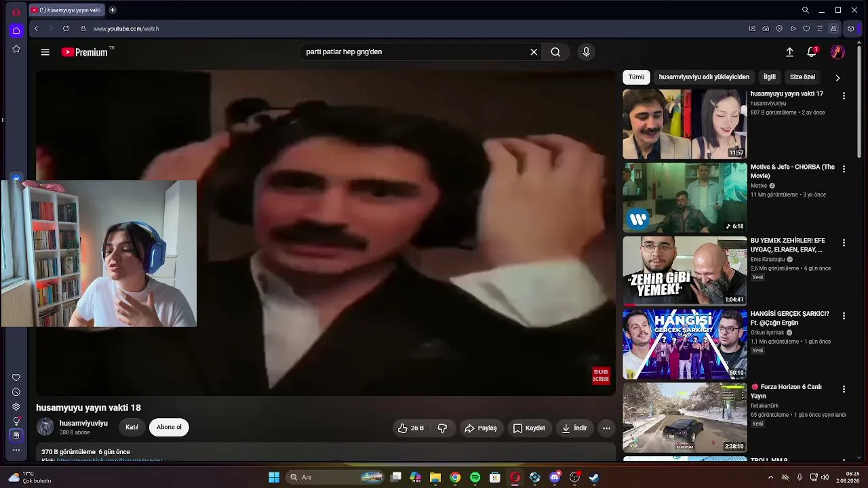Open Opera's My Flow send icon
The width and height of the screenshot is (868, 488).
pyautogui.click(x=793, y=28)
